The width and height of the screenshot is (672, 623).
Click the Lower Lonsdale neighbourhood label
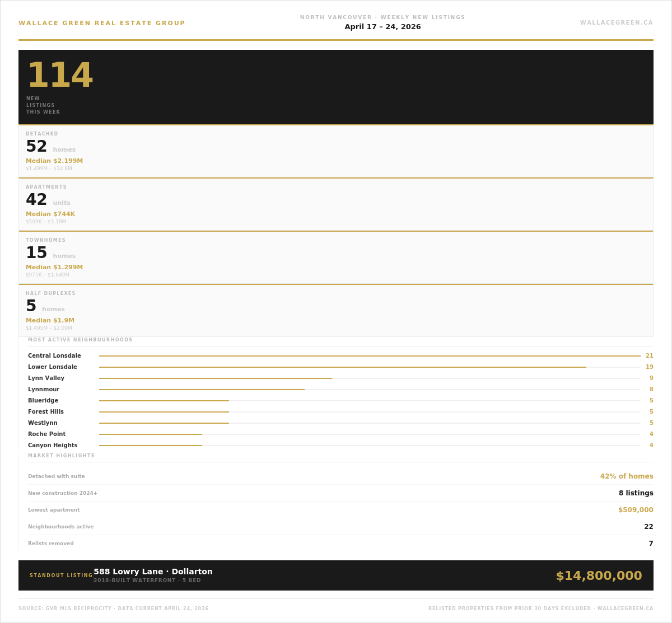(x=53, y=367)
